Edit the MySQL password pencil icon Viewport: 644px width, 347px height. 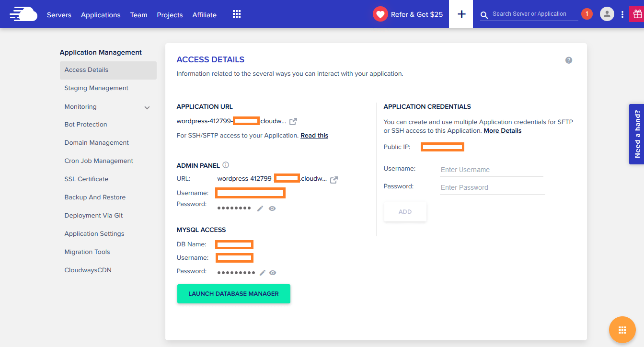point(262,272)
